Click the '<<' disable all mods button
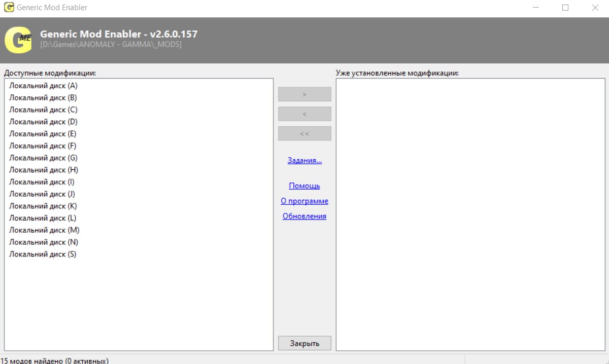The width and height of the screenshot is (609, 364). [304, 134]
